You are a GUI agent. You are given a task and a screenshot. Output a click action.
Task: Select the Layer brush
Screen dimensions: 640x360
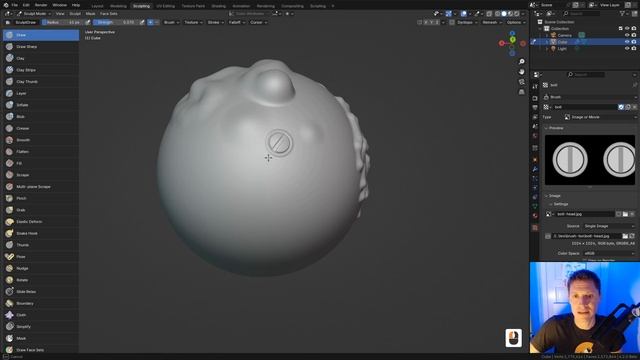coord(41,93)
